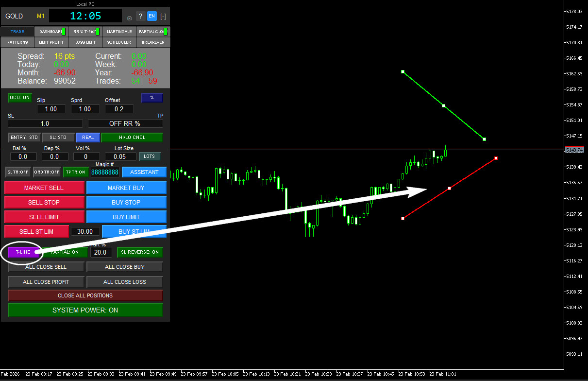This screenshot has width=588, height=381.
Task: Toggle the ORD TR:OFF switch
Action: click(x=47, y=172)
